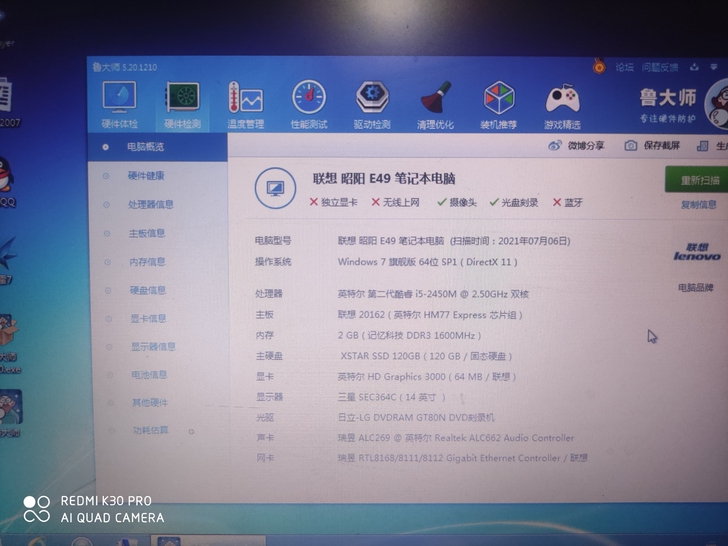The width and height of the screenshot is (728, 546).
Task: Click 保存截屏 save screenshot button
Action: [652, 146]
